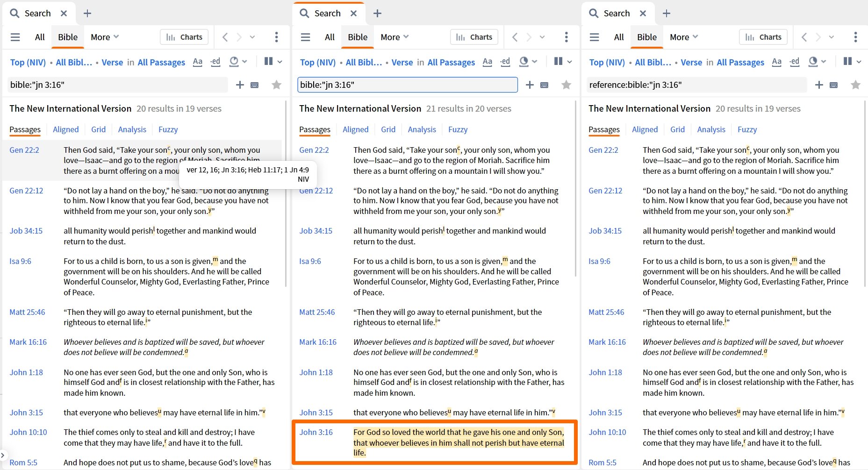868x470 pixels.
Task: Open kebab options menu in right panel
Action: click(856, 37)
